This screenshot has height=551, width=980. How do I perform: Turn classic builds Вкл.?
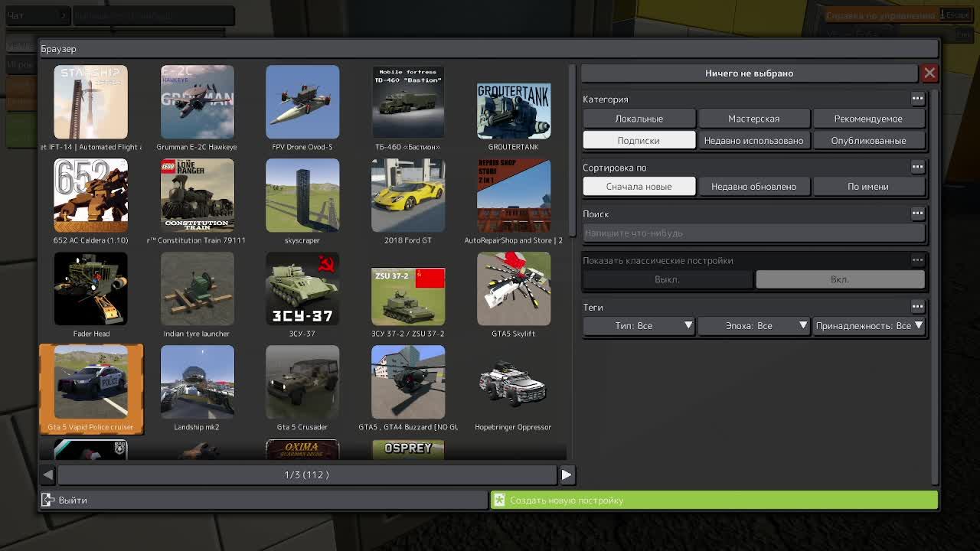(840, 279)
